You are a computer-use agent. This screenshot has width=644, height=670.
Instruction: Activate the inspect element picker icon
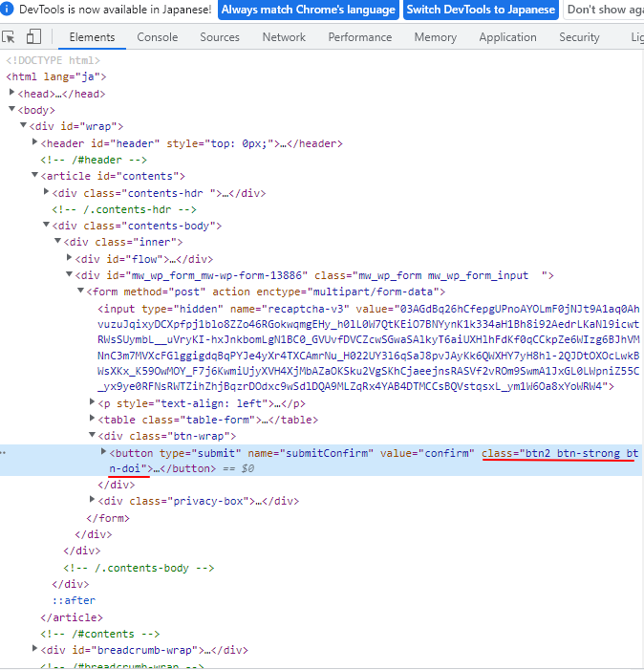pos(10,37)
